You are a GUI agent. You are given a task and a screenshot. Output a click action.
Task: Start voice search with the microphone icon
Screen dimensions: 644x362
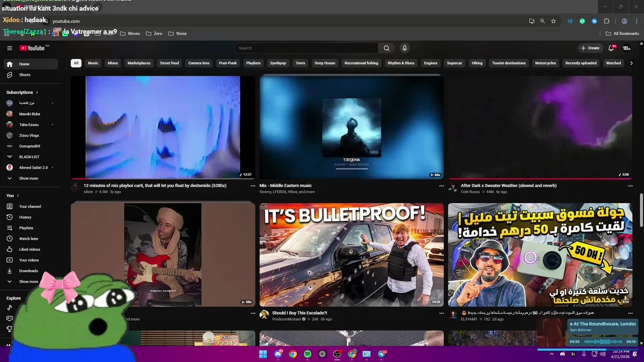click(x=405, y=48)
